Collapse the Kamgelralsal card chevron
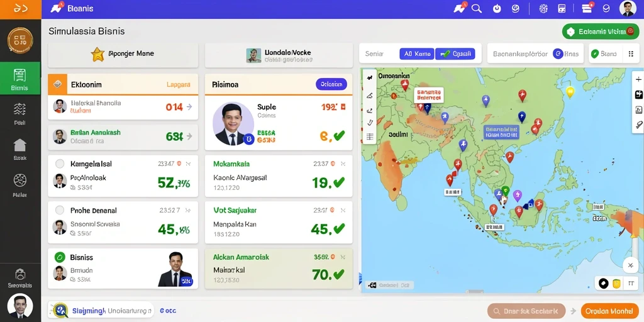The height and width of the screenshot is (322, 644). pyautogui.click(x=188, y=164)
